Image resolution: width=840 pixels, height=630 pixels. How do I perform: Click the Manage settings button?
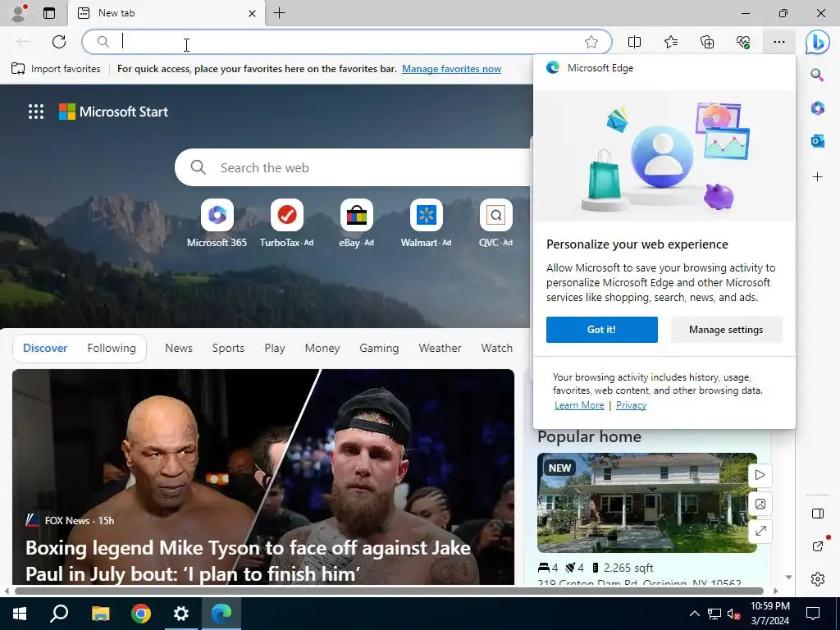726,330
